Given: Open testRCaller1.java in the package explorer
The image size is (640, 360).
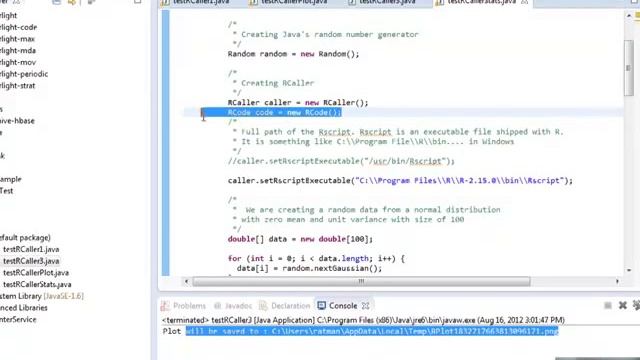Looking at the screenshot, I should [31, 249].
